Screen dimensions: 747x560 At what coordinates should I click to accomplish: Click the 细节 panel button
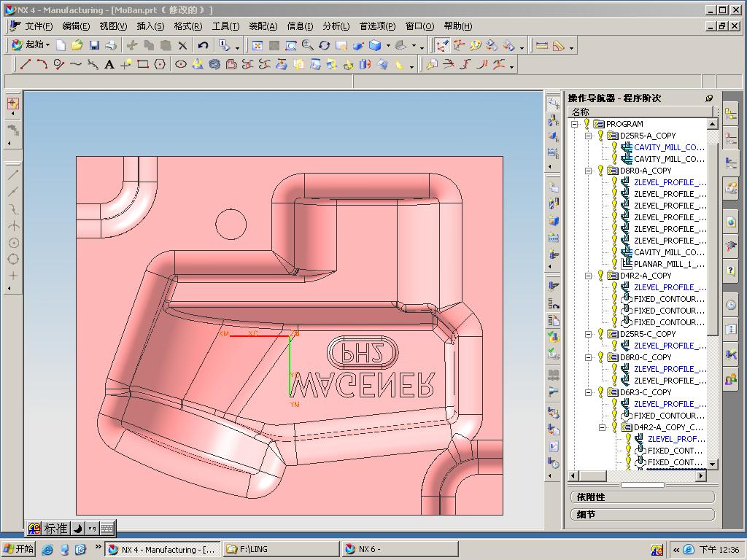tap(642, 515)
